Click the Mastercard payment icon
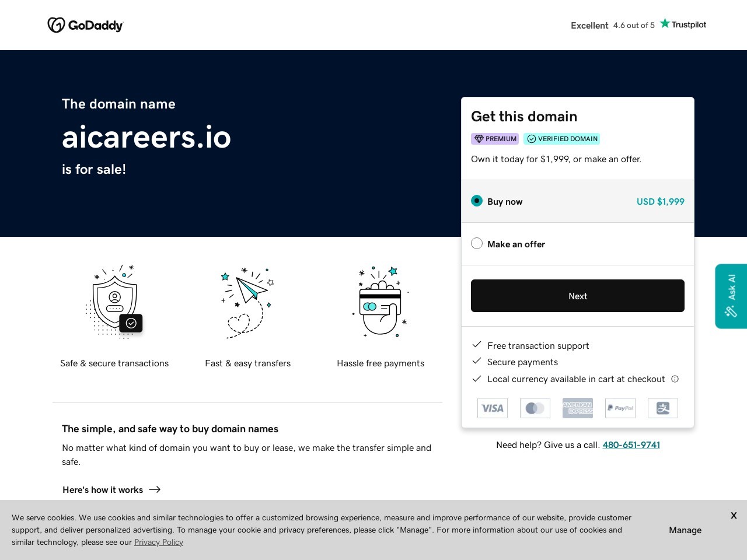747x560 pixels. pos(535,408)
